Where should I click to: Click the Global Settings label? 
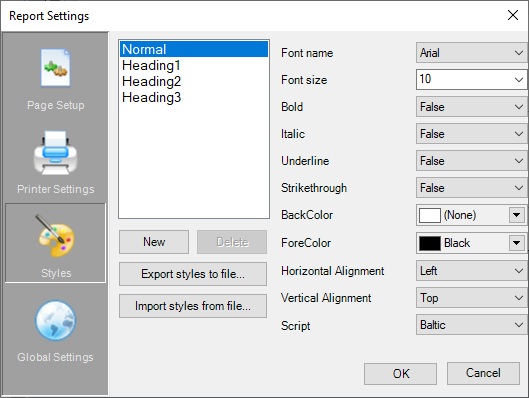pos(55,357)
